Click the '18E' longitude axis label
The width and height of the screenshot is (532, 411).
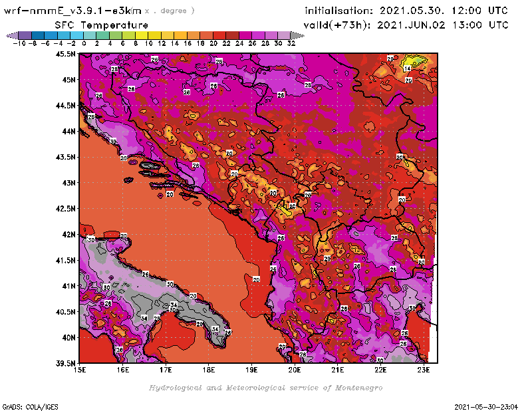click(x=209, y=370)
